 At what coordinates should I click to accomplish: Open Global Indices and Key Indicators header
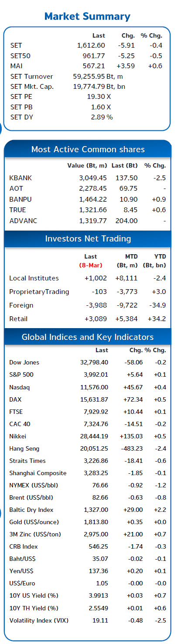click(88, 337)
